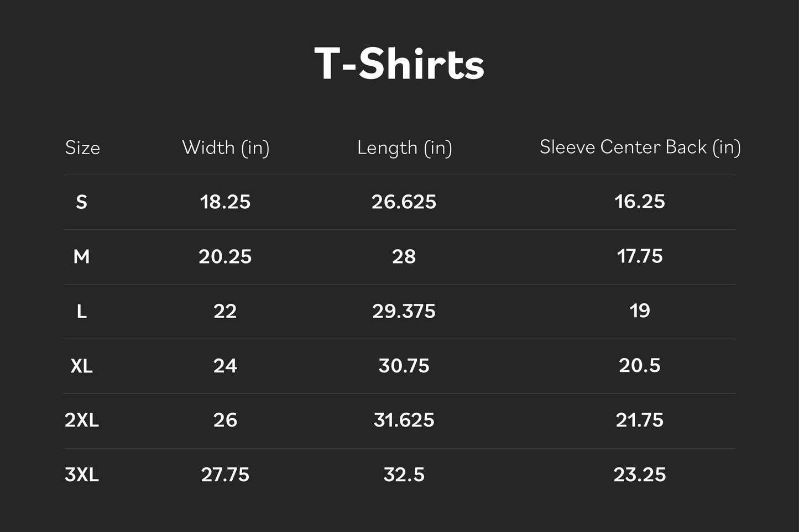Click the 17.75 sleeve value
799x532 pixels.
(x=640, y=256)
